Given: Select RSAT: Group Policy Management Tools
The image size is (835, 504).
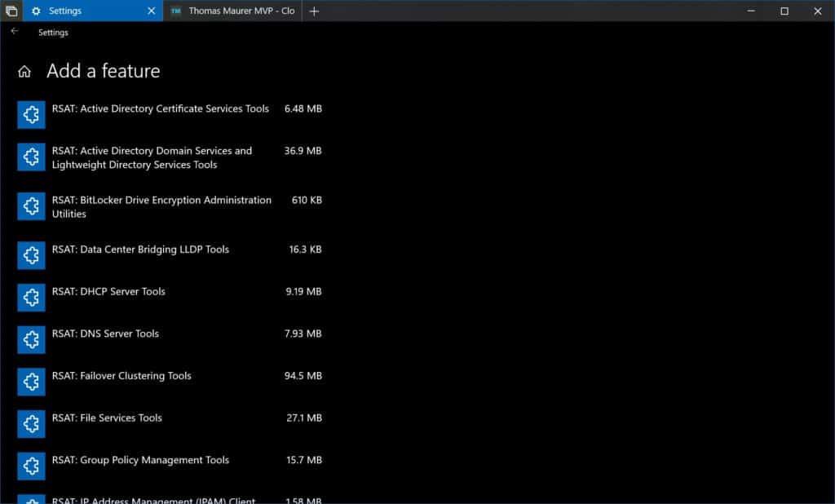Looking at the screenshot, I should (140, 460).
